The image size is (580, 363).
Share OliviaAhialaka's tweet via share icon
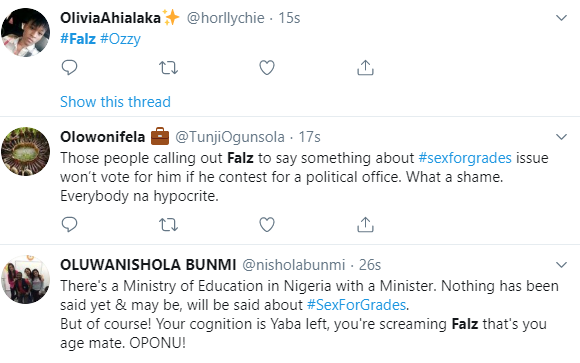(365, 68)
